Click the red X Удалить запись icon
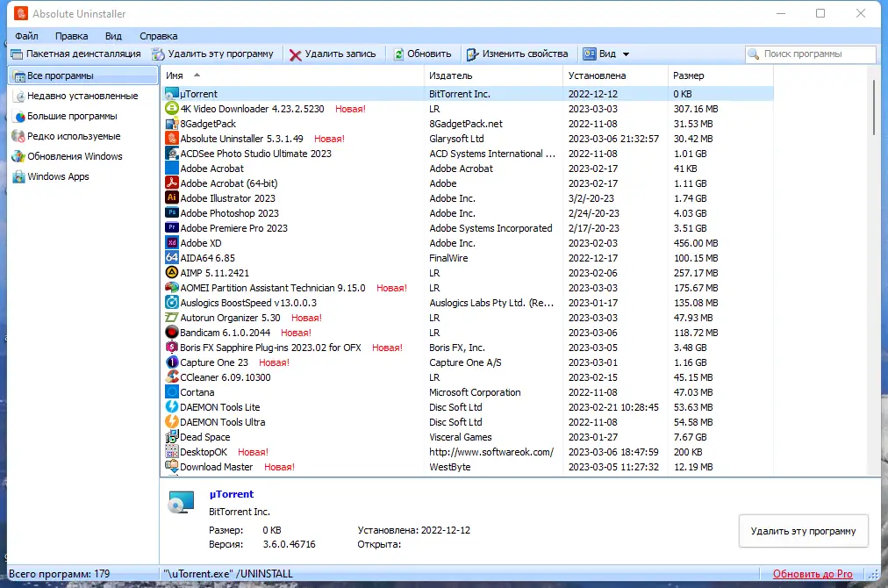Screen dimensions: 888x588 pos(295,55)
